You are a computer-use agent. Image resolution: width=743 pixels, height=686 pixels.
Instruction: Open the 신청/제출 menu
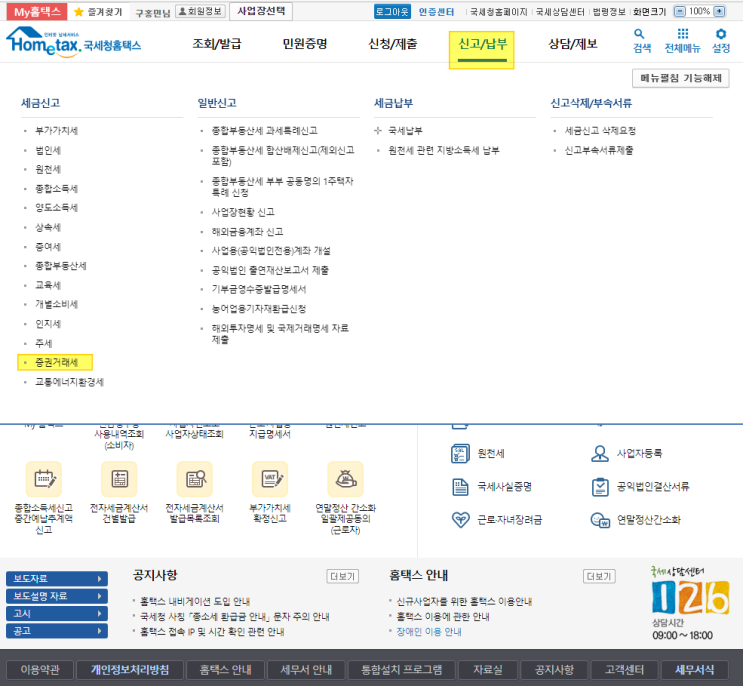pos(393,44)
